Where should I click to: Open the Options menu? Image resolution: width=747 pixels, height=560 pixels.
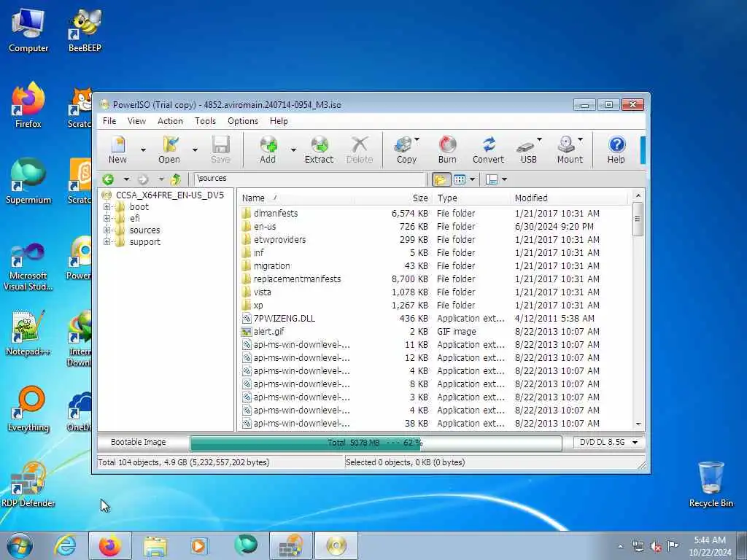coord(242,121)
